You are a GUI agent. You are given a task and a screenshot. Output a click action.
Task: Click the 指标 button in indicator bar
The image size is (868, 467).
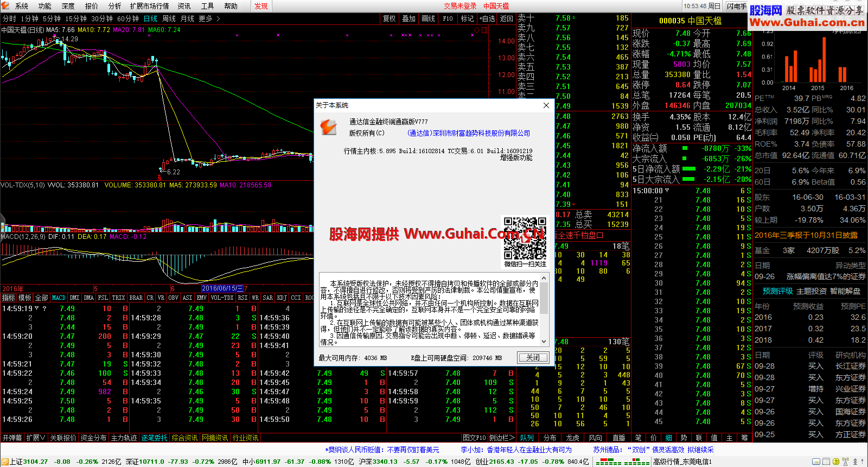pyautogui.click(x=9, y=298)
